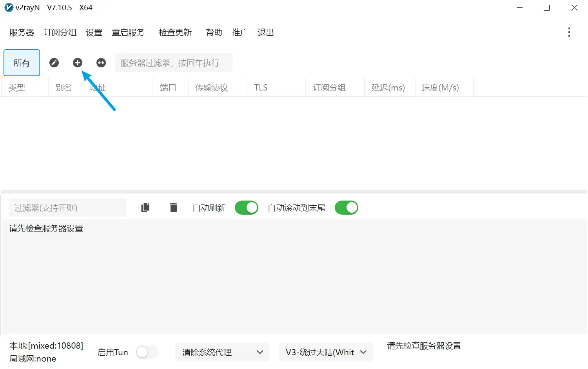The image size is (588, 369).
Task: Open the 服务器 menu
Action: tap(22, 33)
